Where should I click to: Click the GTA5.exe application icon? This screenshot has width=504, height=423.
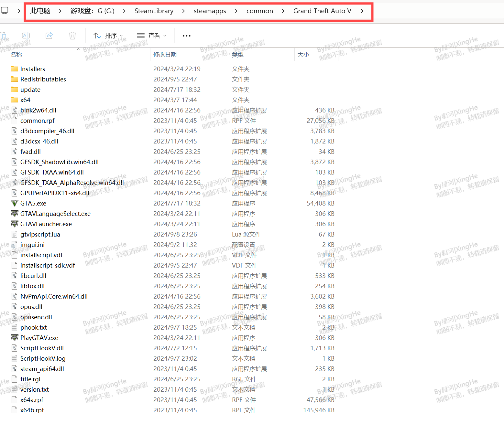point(15,204)
